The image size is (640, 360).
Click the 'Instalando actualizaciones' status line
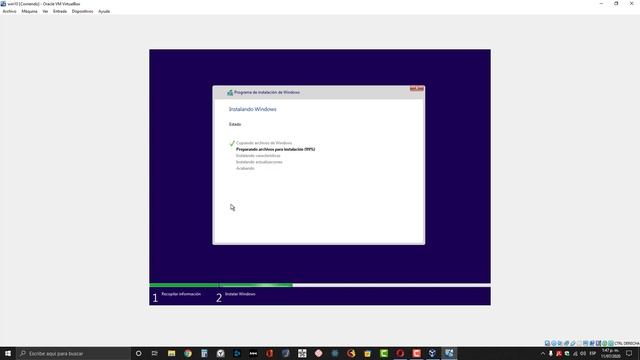tap(259, 162)
